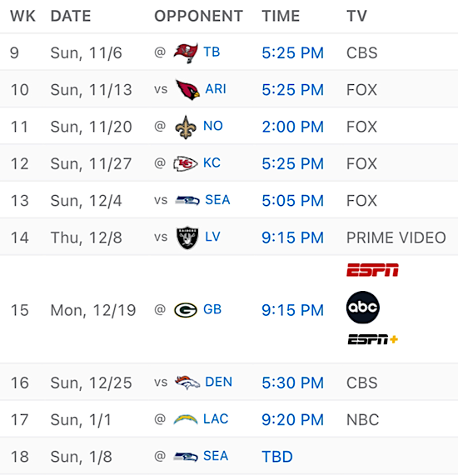
Task: Open the 2:00 PM game time link
Action: 292,127
